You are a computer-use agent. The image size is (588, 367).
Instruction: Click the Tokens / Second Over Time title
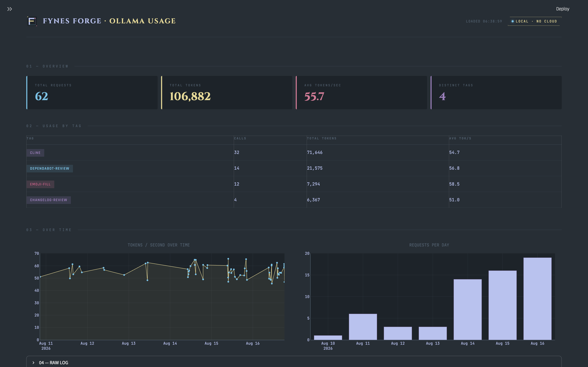159,245
